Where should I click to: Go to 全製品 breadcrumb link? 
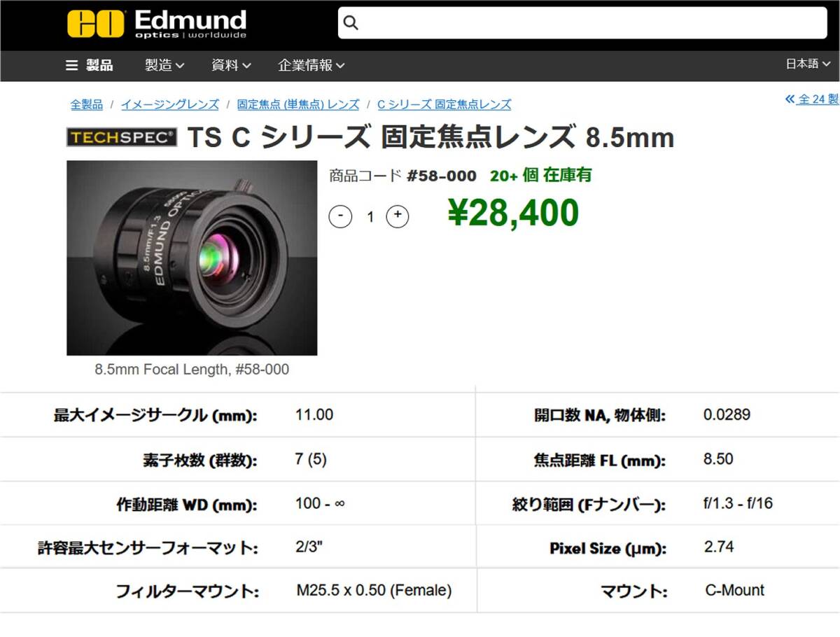coord(87,104)
